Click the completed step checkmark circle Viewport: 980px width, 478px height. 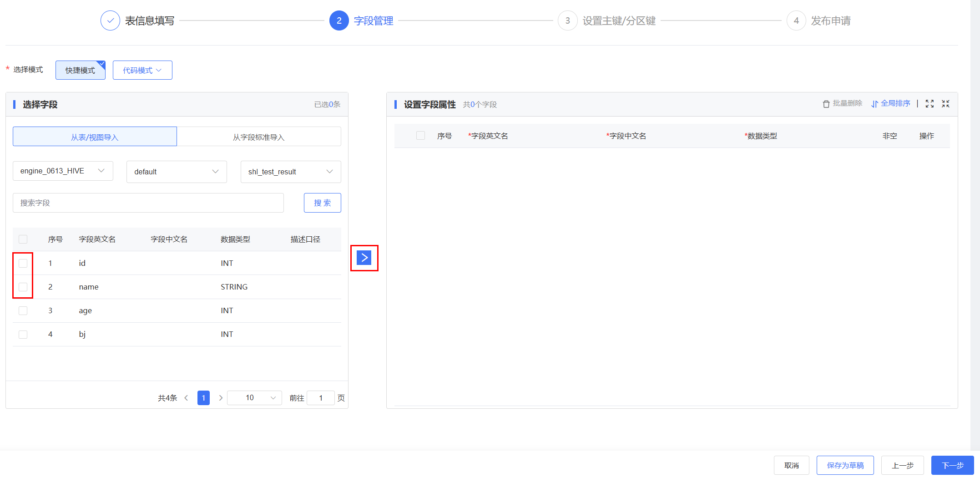(x=110, y=20)
